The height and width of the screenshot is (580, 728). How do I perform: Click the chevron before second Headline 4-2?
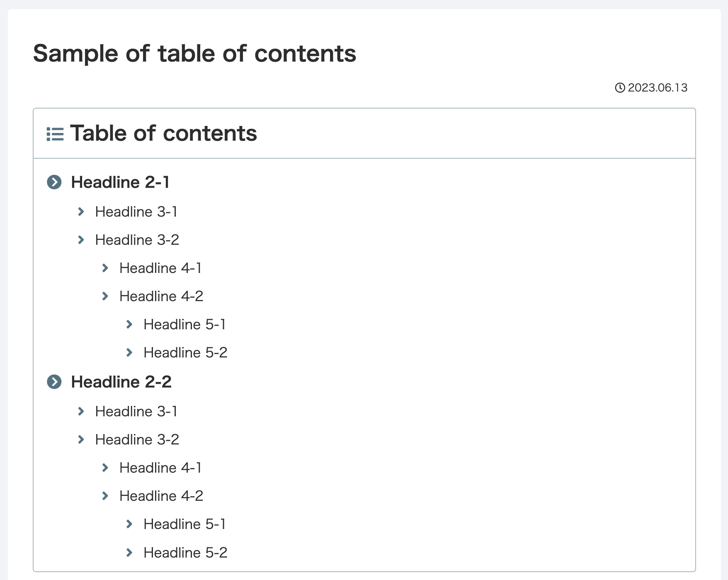coord(105,496)
